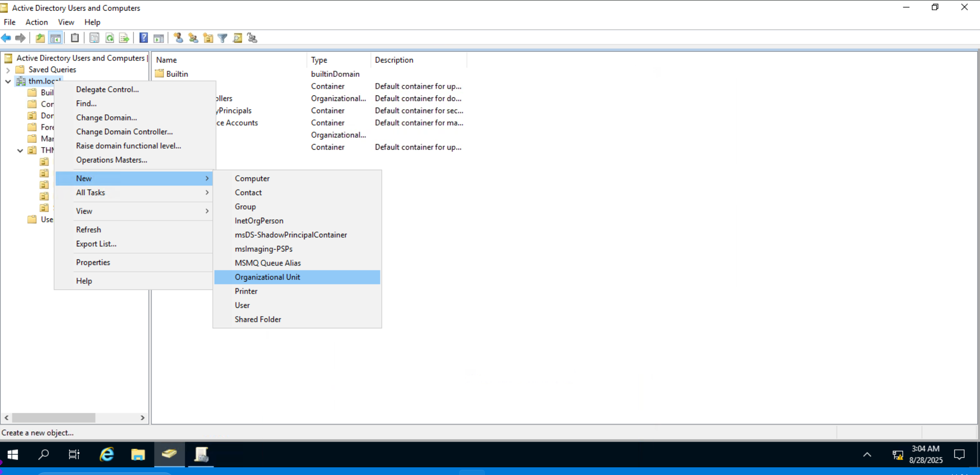Choose Raise domain functional level...
Screen dimensions: 980x475
[x=134, y=146]
